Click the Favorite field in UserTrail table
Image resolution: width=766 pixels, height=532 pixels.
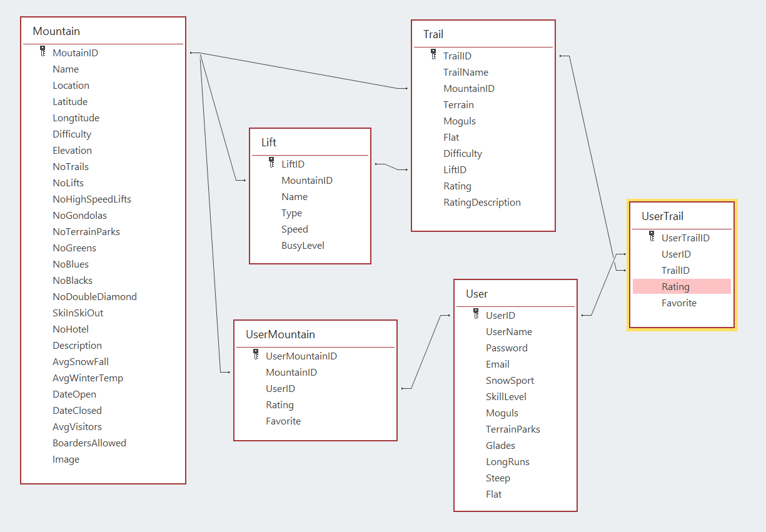(678, 303)
